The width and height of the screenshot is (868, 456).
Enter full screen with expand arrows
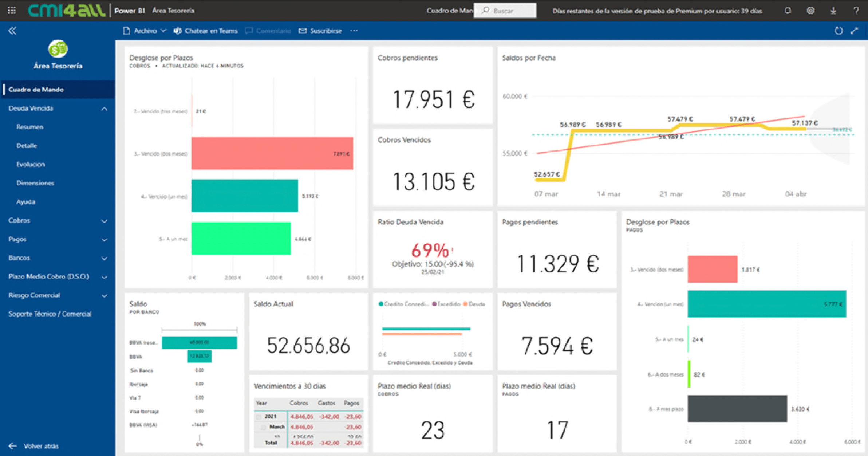854,31
